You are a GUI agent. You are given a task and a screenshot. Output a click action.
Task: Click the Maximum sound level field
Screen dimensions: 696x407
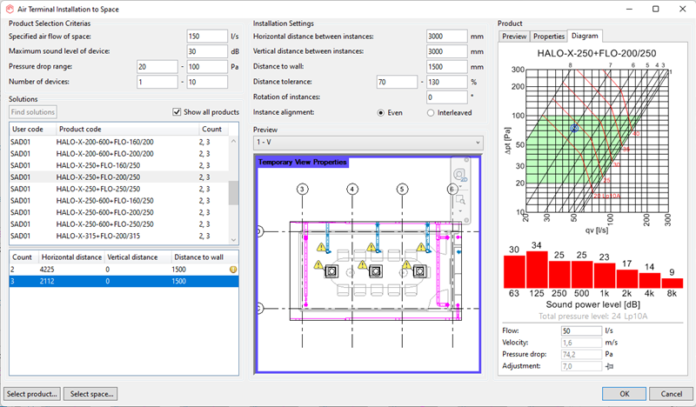tap(207, 51)
